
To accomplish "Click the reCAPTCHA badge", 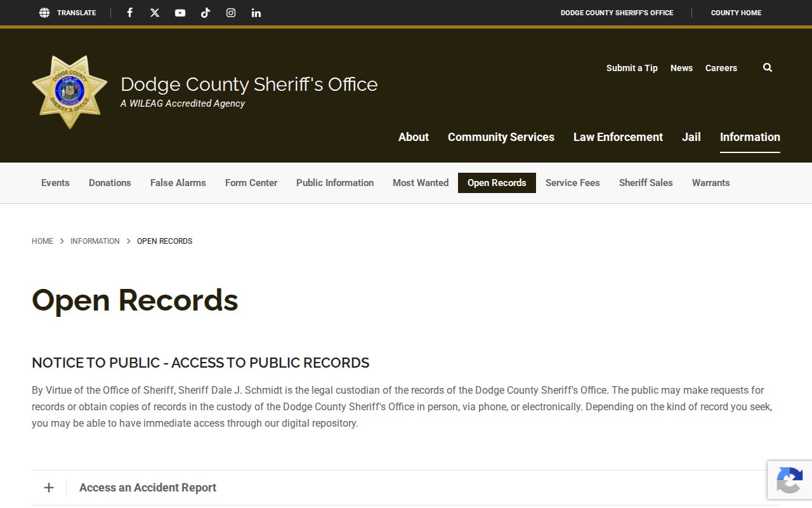I will point(790,480).
